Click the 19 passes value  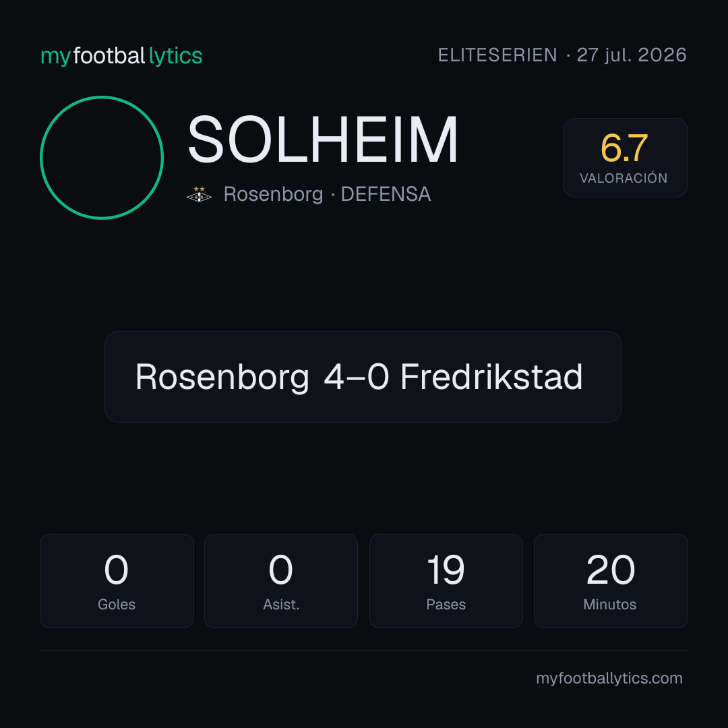(x=446, y=570)
